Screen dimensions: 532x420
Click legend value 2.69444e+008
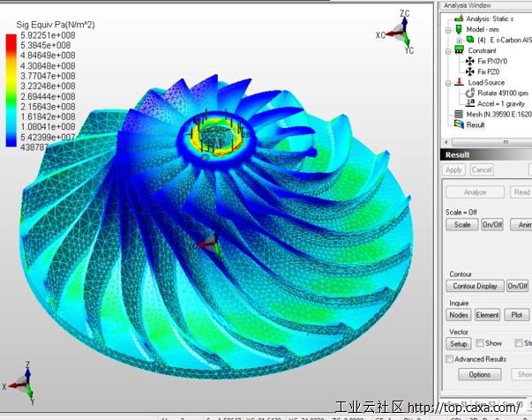48,96
